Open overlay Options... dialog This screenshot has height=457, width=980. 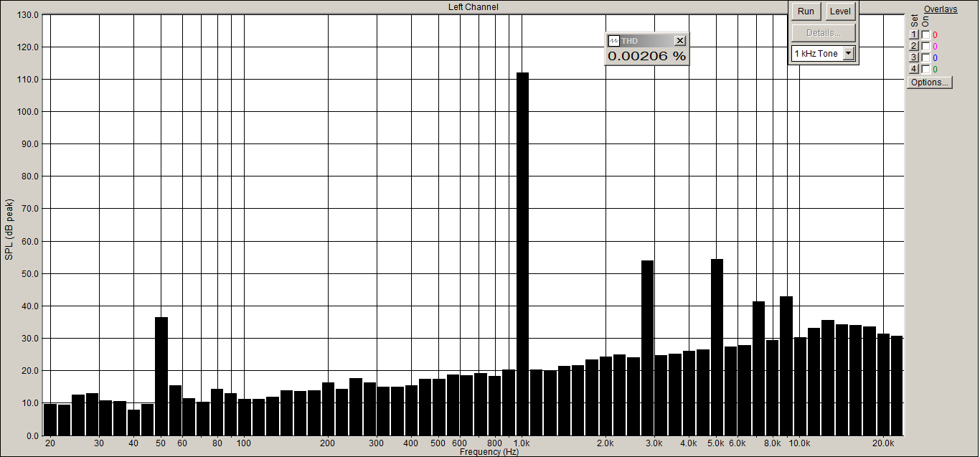click(x=930, y=83)
